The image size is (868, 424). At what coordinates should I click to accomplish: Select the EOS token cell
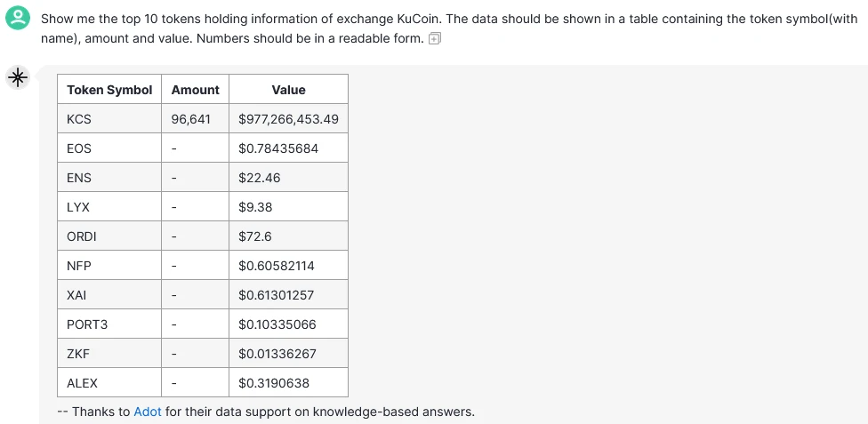(x=79, y=148)
